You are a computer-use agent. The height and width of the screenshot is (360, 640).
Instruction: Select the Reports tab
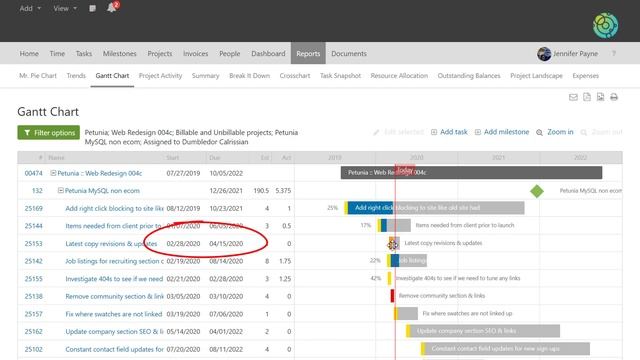coord(308,53)
